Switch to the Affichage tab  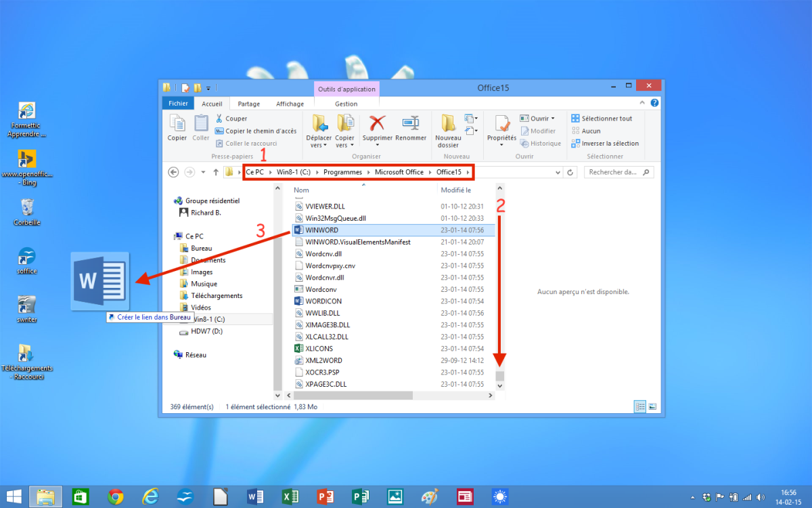pyautogui.click(x=290, y=104)
